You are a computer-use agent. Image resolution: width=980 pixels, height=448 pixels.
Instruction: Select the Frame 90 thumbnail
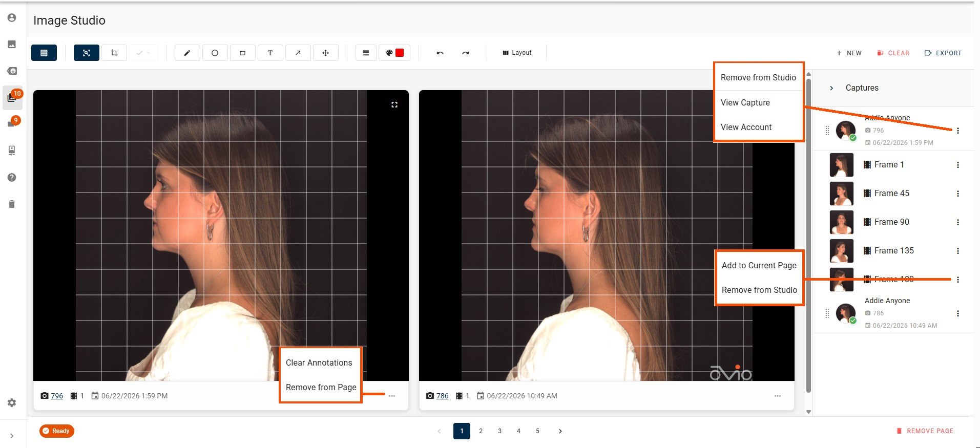click(842, 222)
